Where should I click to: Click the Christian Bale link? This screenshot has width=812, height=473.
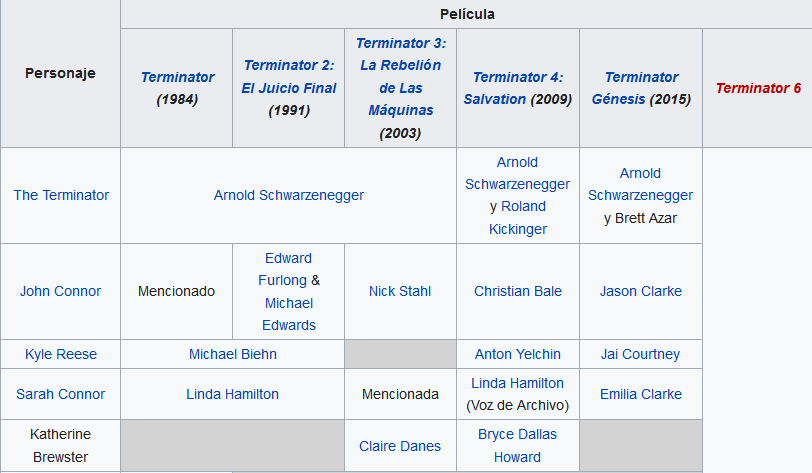pos(518,291)
